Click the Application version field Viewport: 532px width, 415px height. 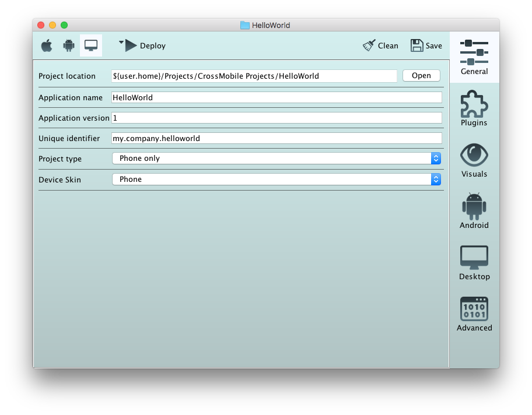276,118
